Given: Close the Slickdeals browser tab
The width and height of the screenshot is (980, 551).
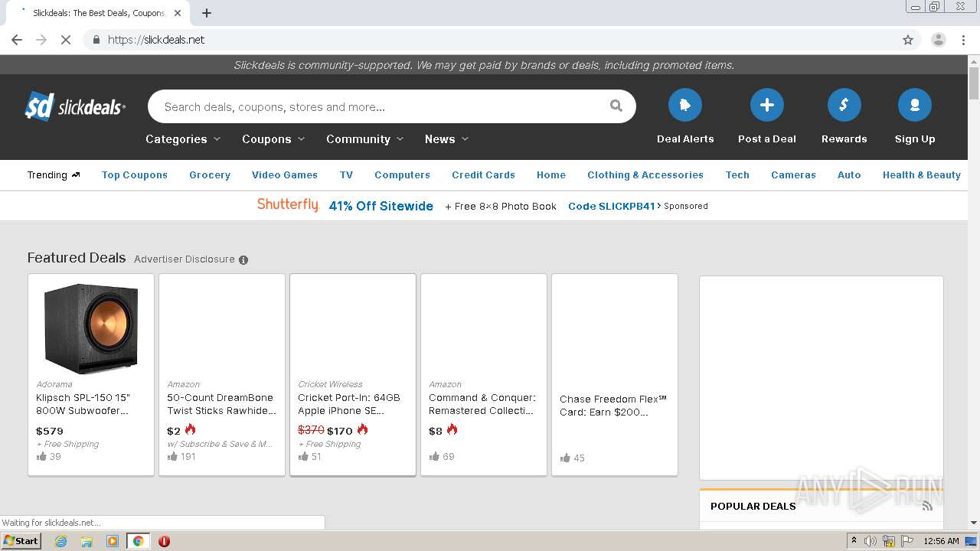Looking at the screenshot, I should click(178, 13).
